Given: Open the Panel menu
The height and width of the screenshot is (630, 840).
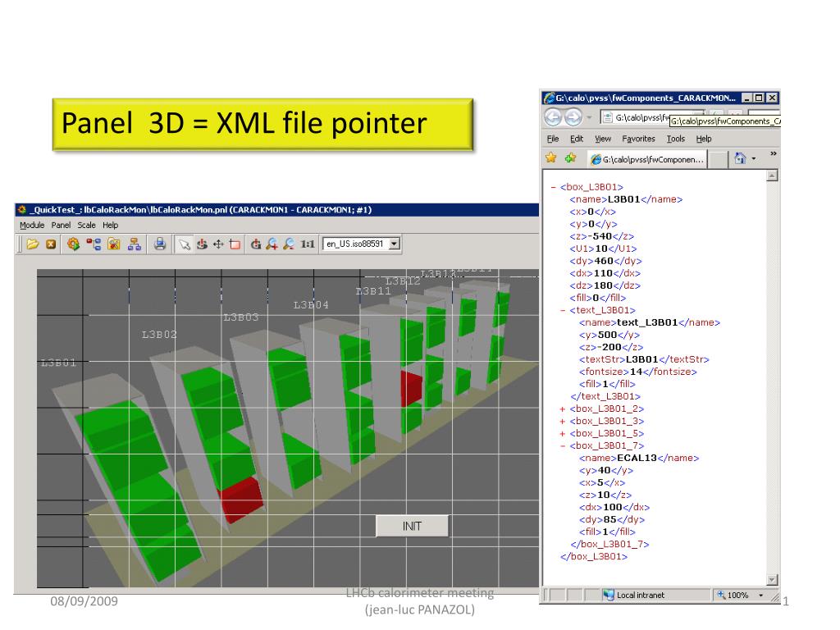Looking at the screenshot, I should [x=61, y=225].
